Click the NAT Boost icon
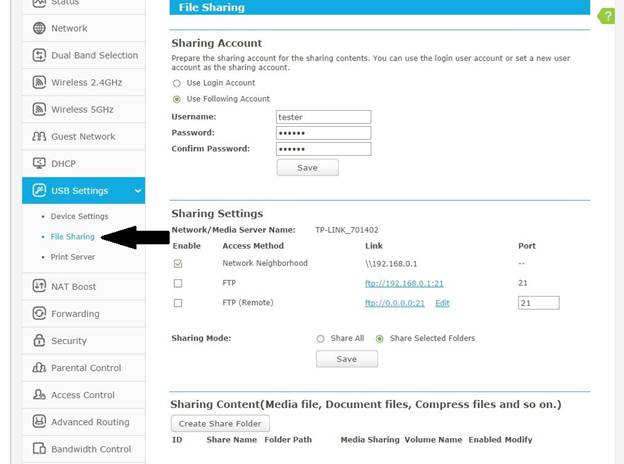The image size is (624, 464). pyautogui.click(x=39, y=286)
